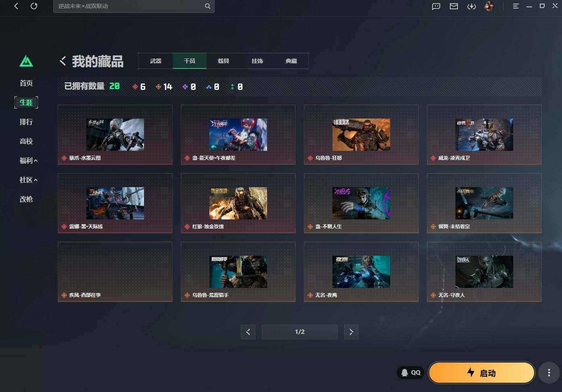
Task: Click the magnifier icon in the search box
Action: [x=207, y=6]
